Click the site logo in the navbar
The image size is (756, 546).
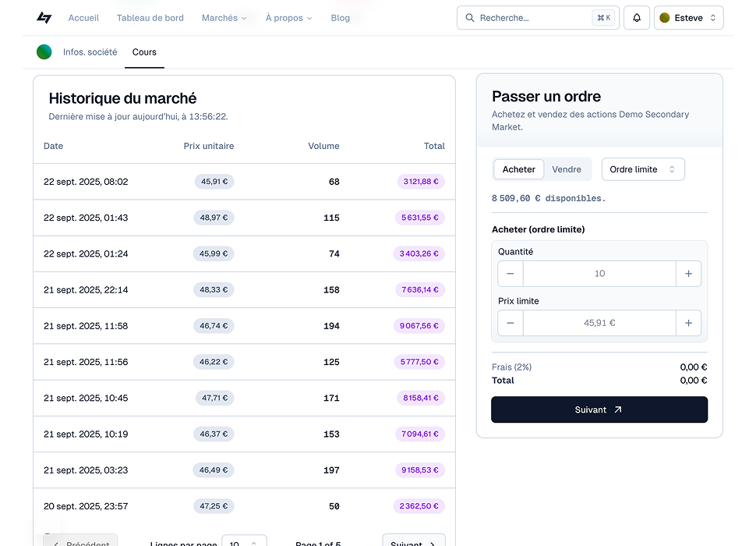(44, 18)
